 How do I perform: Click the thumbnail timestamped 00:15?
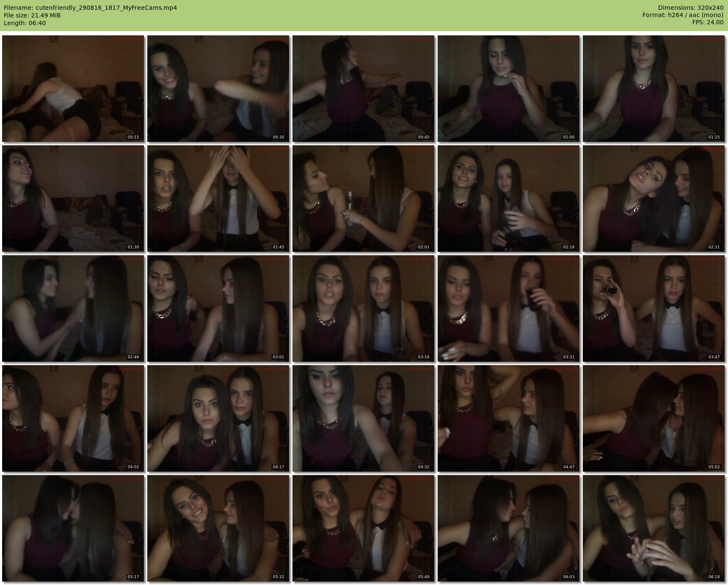click(x=73, y=89)
